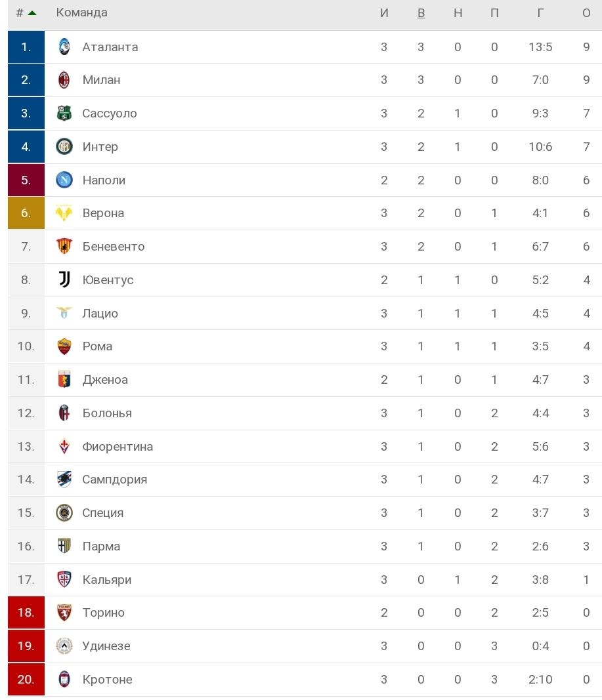
Task: Click the Roma team crest
Action: coord(63,346)
